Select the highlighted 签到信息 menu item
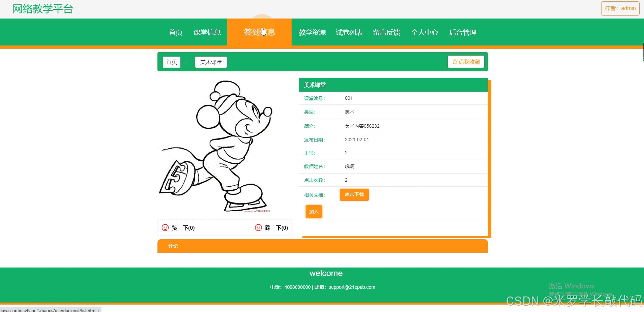The image size is (644, 312). tap(260, 32)
